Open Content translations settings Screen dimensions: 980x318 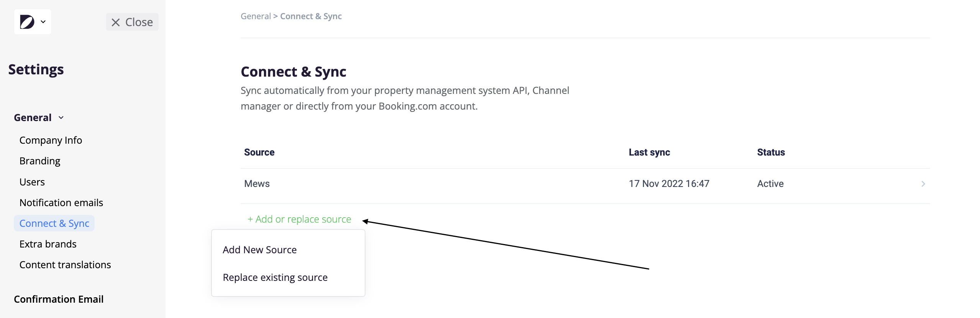(x=65, y=265)
